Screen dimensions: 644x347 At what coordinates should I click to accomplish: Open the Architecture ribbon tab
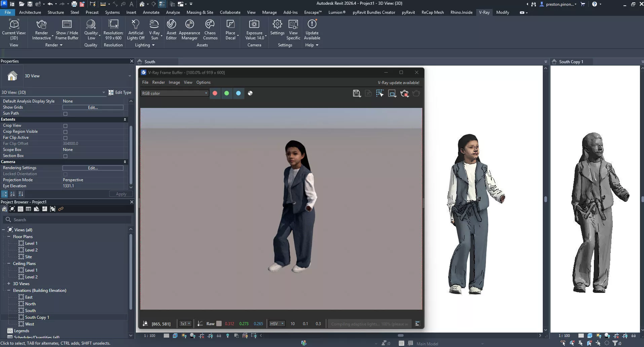tap(30, 12)
